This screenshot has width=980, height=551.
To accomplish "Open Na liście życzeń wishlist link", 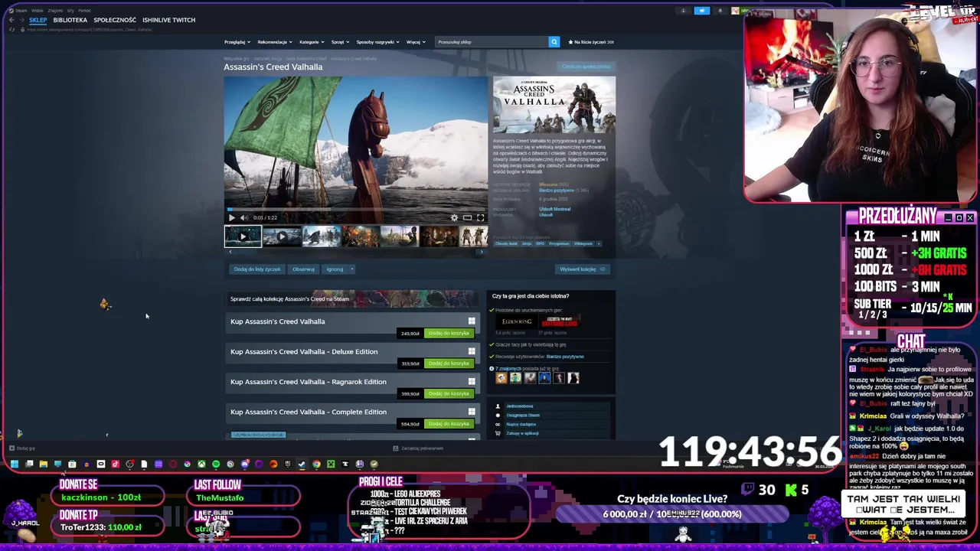I will tap(591, 42).
